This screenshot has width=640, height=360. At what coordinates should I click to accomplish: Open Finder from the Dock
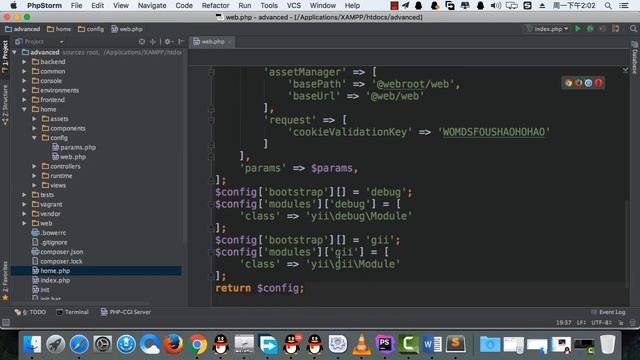[x=32, y=344]
